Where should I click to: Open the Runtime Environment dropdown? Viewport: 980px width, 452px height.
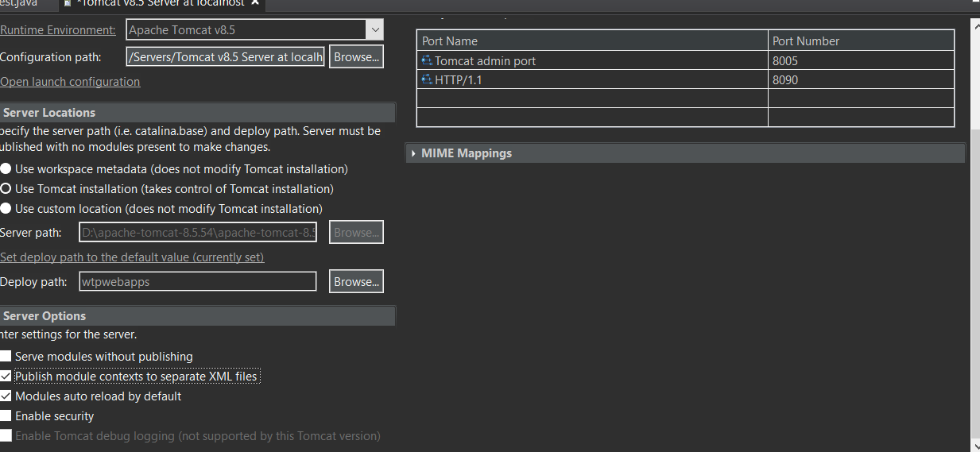pyautogui.click(x=374, y=30)
